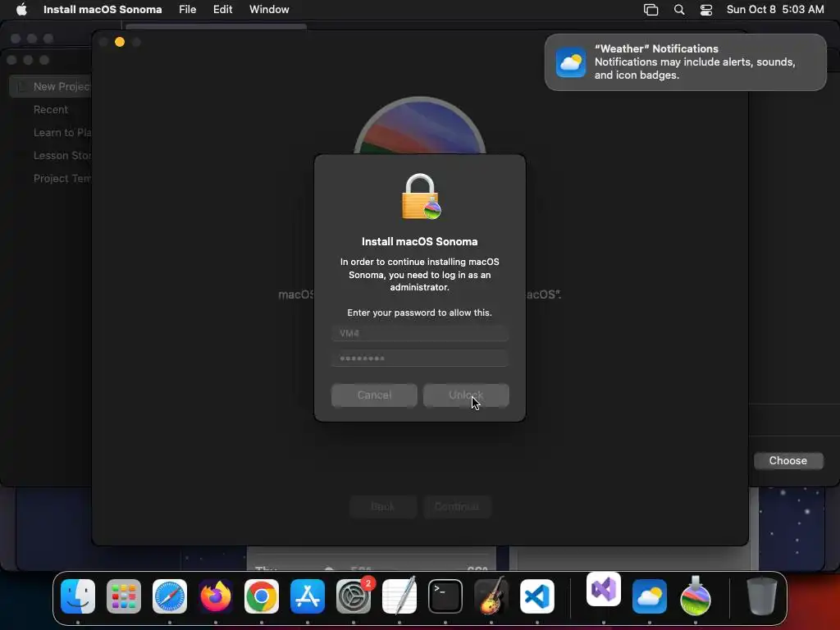Click Install macOS Sonoma icon in Dock
Image resolution: width=840 pixels, height=630 pixels.
[x=696, y=596]
